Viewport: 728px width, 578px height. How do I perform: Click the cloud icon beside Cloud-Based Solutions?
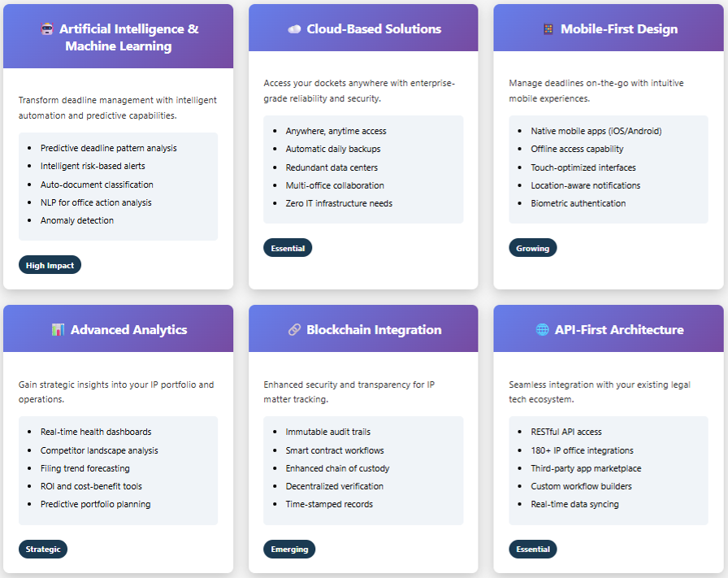click(x=294, y=29)
